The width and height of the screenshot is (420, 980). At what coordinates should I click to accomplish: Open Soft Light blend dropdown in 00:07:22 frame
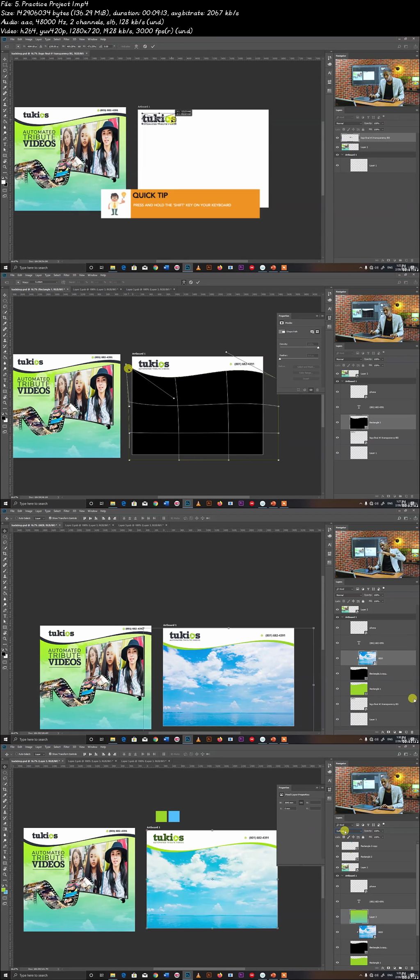point(349,831)
